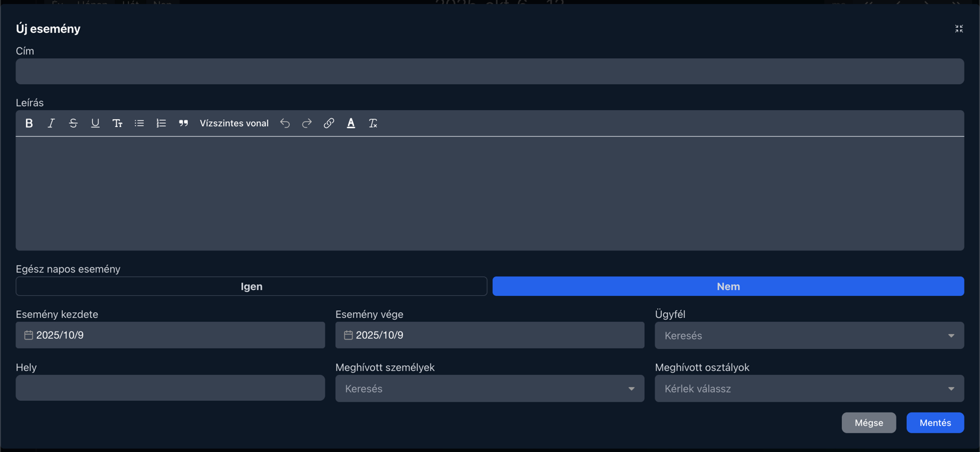980x452 pixels.
Task: Enable strikethrough text formatting
Action: [73, 123]
